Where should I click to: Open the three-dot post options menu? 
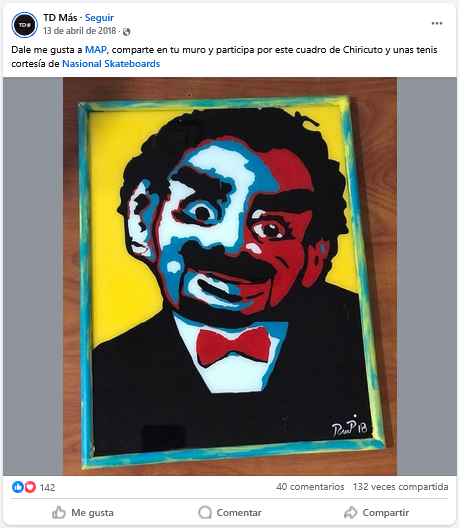[437, 23]
